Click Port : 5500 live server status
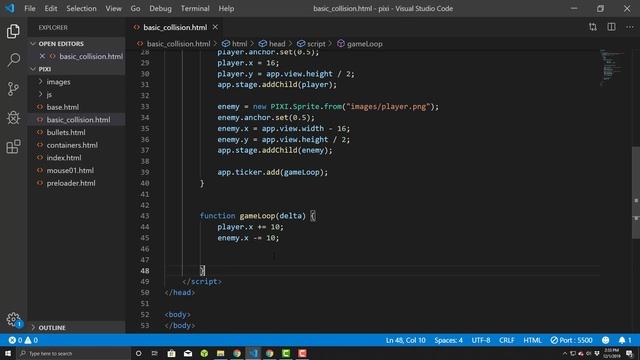640x360 pixels. [571, 340]
